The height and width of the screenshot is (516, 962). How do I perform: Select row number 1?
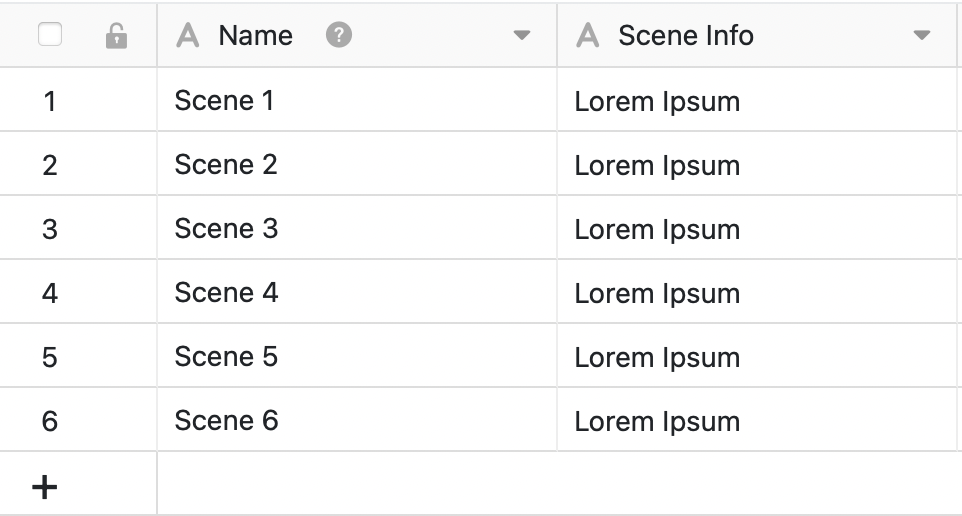(x=50, y=101)
